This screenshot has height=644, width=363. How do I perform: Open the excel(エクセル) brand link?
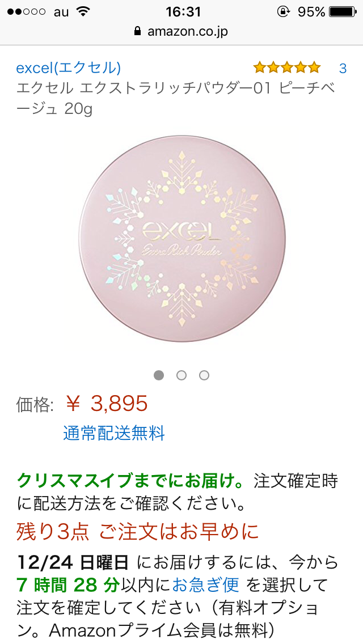pos(69,68)
